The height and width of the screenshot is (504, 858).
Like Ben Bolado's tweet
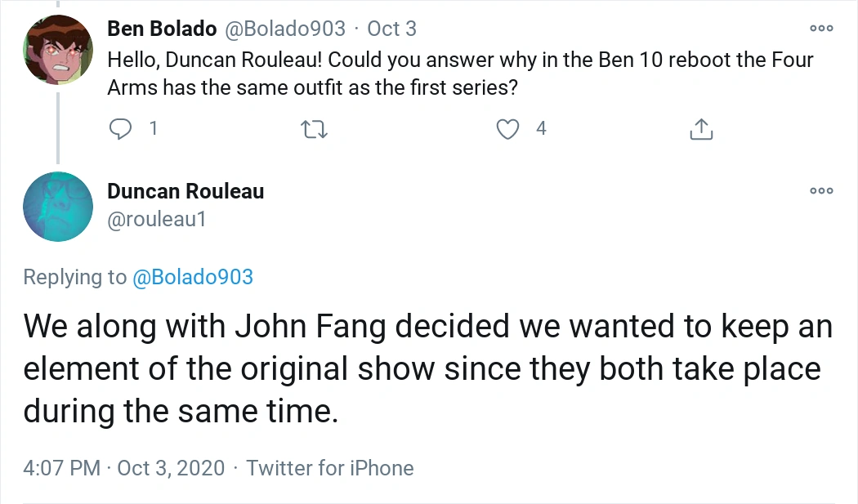(x=508, y=128)
